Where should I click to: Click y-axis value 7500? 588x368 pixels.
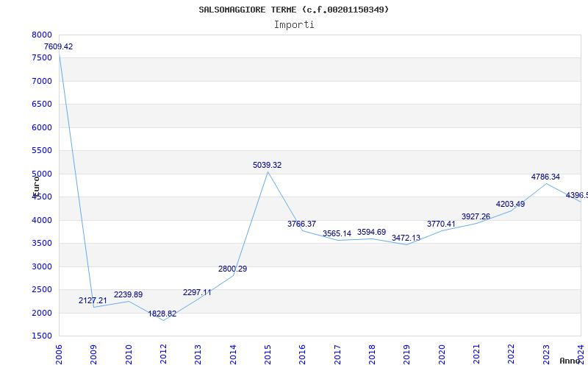click(42, 58)
